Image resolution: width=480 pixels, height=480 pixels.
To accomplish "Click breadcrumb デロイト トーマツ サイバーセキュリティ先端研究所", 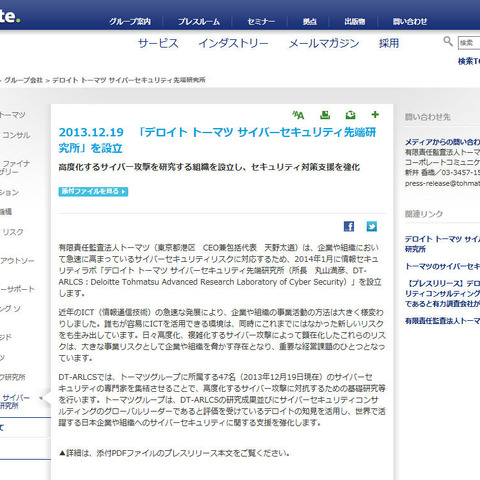I will [129, 80].
